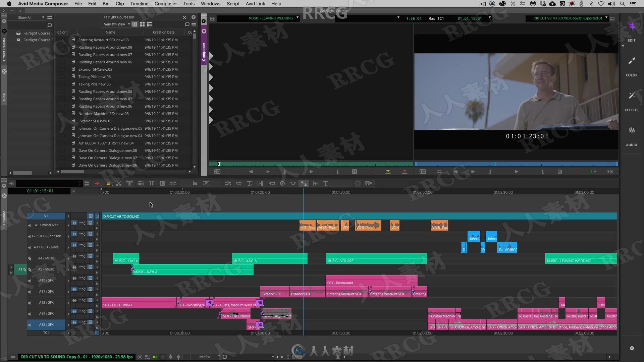Open the Mas TC1 timecode display dropdown
Viewport: 644px width, 362px height.
pos(490,18)
